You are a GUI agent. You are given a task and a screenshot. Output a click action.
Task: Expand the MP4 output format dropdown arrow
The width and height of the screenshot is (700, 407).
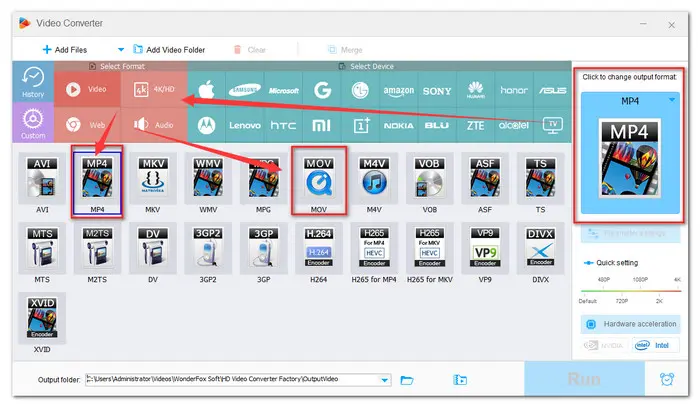point(672,100)
